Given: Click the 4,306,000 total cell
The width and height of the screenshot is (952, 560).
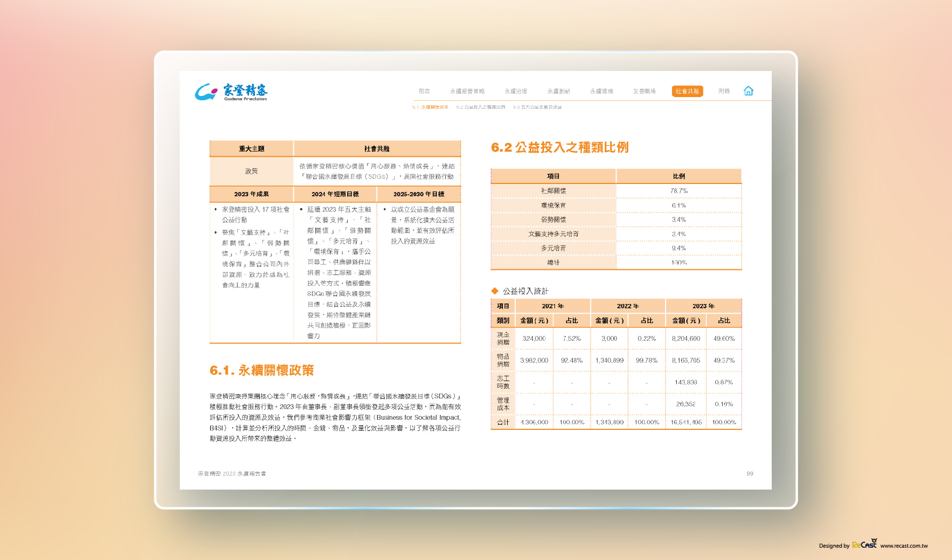Looking at the screenshot, I should coord(534,422).
